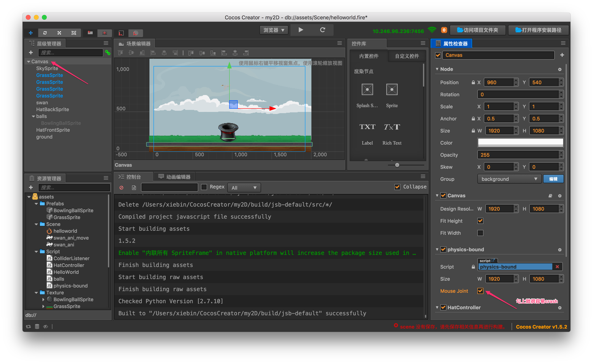
Task: Collapse the balls node in hierarchy
Action: (33, 116)
